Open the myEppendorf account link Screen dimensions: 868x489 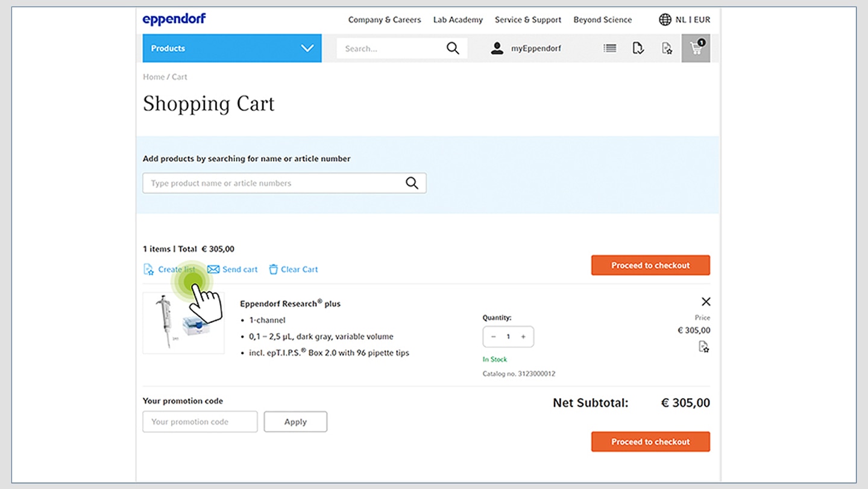point(536,49)
